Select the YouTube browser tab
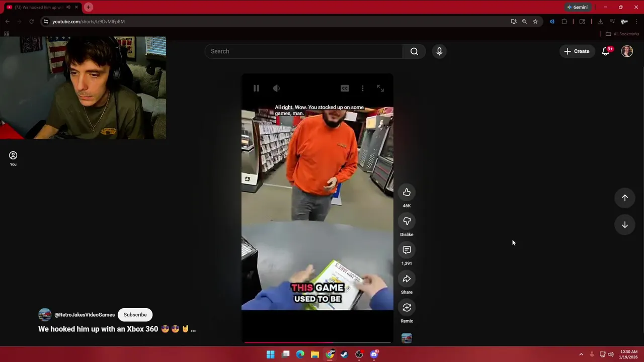This screenshot has width=644, height=362. coord(42,7)
